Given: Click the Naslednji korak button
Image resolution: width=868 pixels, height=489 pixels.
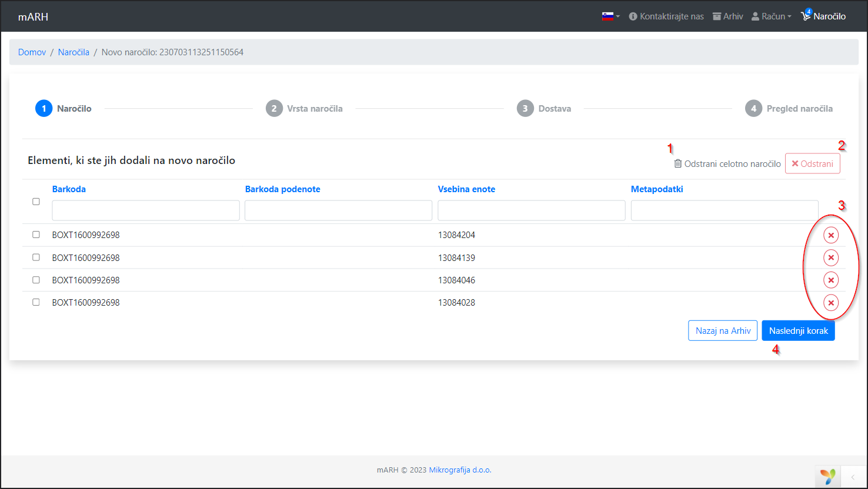Looking at the screenshot, I should tap(797, 331).
